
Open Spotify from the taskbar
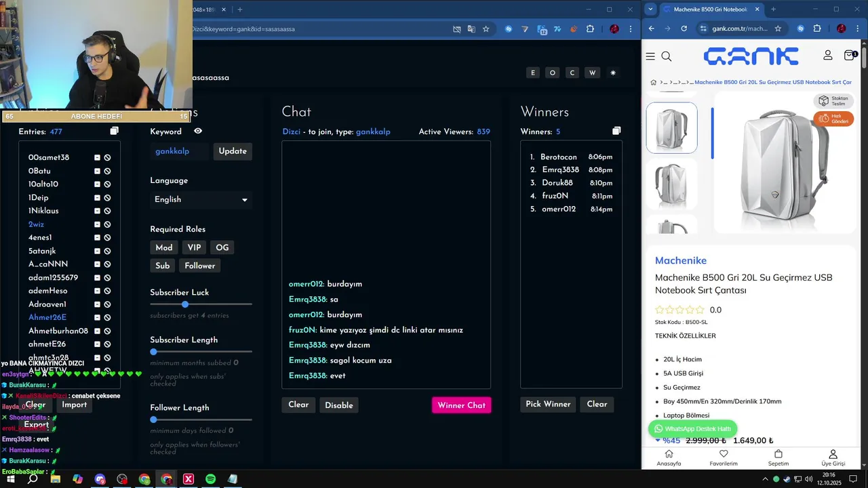[210, 479]
